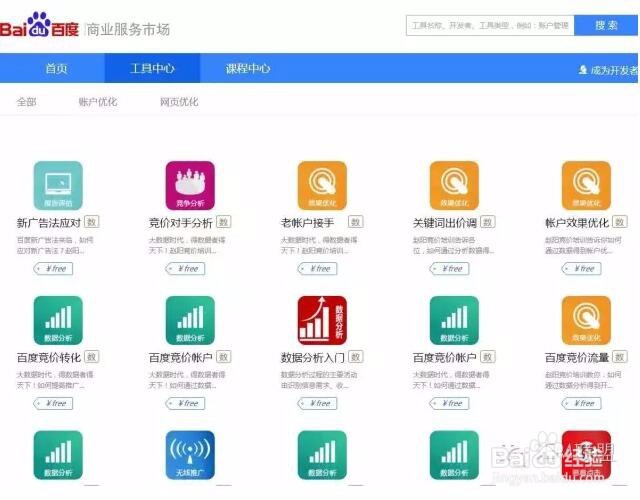The image size is (640, 500).
Task: Open the 新广告法应对 title link
Action: [49, 222]
